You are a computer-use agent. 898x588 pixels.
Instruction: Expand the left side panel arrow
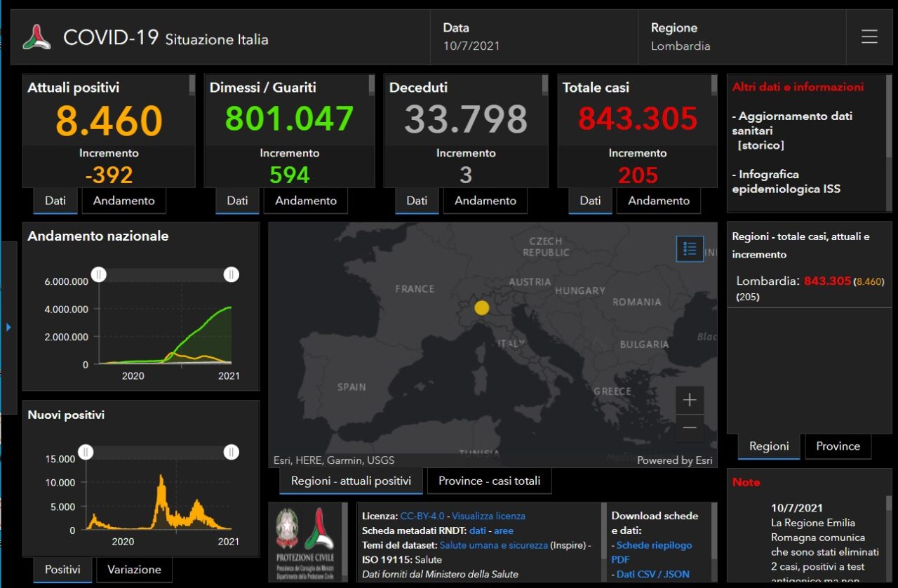pos(8,327)
